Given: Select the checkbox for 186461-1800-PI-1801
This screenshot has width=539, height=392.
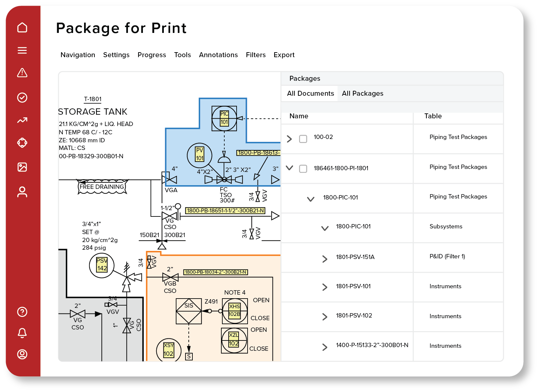Looking at the screenshot, I should tap(303, 169).
